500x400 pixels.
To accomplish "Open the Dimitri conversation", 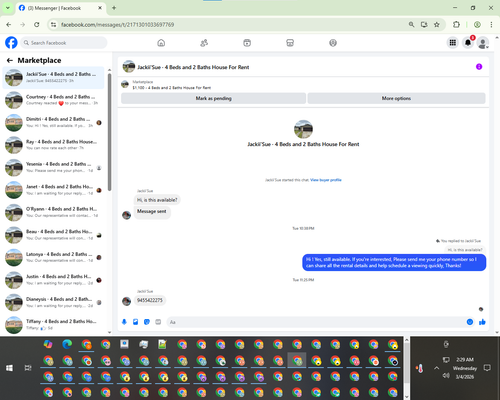I will coord(53,122).
